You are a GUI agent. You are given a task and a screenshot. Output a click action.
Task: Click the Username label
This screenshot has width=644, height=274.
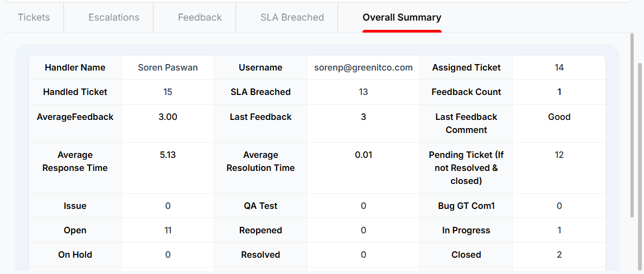[x=260, y=68]
